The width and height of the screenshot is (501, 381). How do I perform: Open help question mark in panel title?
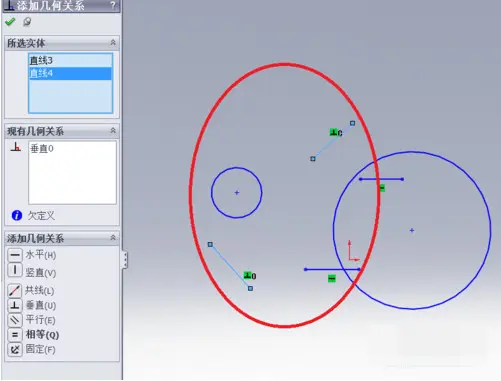[113, 5]
